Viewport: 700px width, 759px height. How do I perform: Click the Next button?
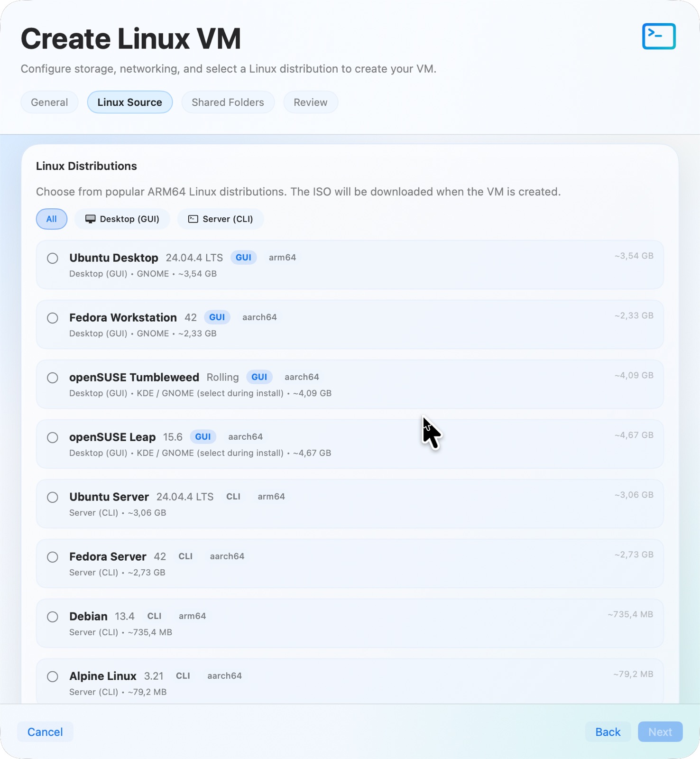(x=660, y=731)
